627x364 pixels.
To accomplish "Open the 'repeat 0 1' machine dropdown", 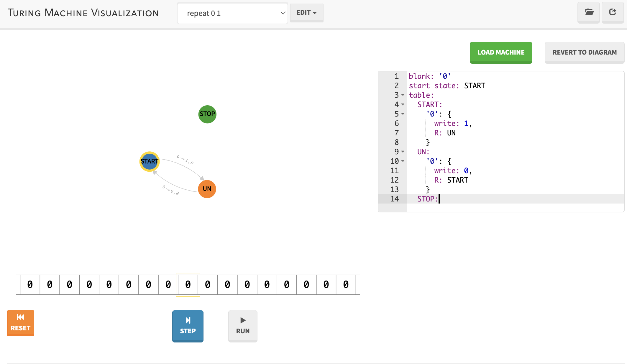I will (232, 13).
